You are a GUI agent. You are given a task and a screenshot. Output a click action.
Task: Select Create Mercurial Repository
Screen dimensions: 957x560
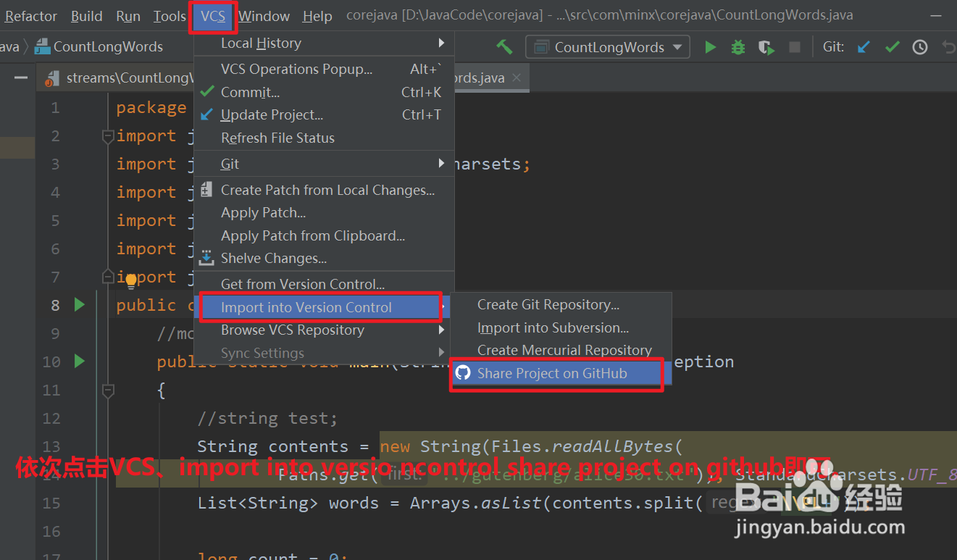coord(561,350)
